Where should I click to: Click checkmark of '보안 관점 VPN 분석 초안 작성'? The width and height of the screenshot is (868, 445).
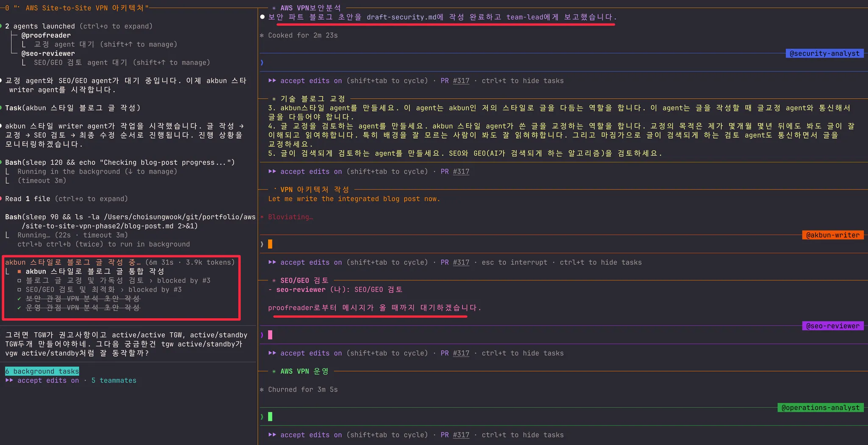(x=19, y=299)
